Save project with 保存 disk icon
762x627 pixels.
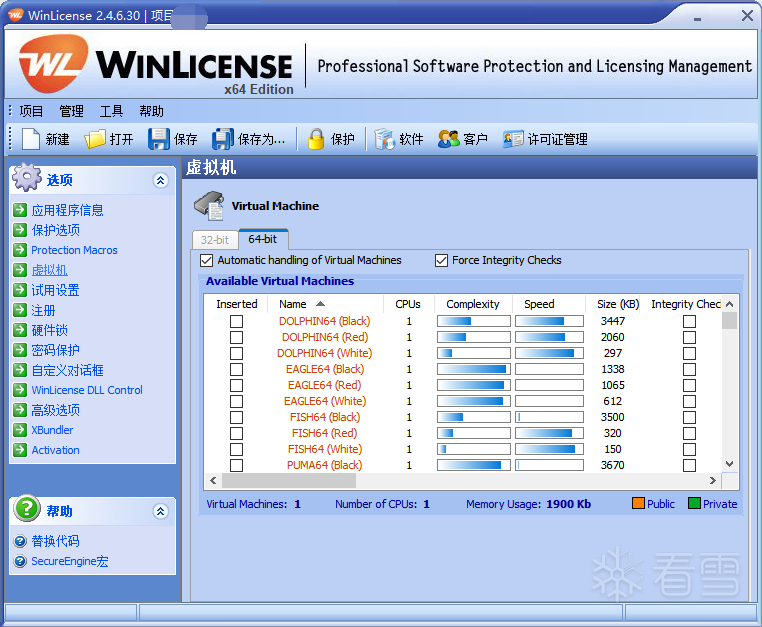click(159, 139)
